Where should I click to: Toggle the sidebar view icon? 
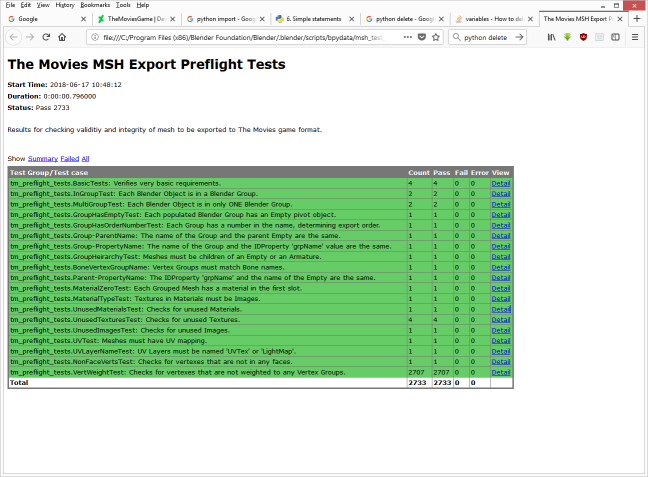click(x=615, y=37)
